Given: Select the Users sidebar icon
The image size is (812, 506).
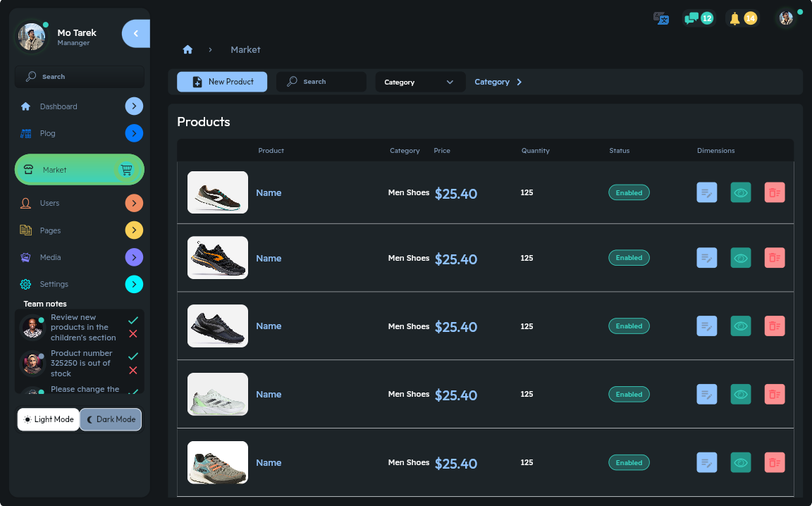Looking at the screenshot, I should click(25, 203).
